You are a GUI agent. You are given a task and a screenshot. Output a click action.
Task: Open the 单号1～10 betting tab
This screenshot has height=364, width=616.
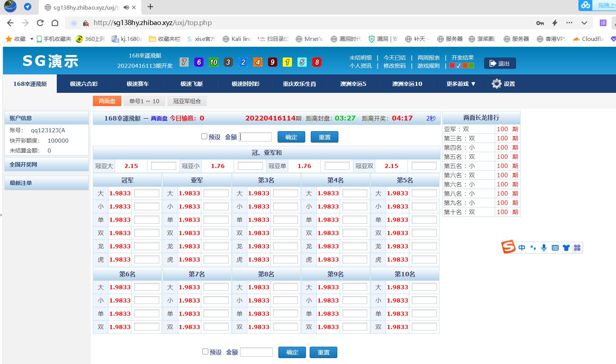click(x=144, y=101)
